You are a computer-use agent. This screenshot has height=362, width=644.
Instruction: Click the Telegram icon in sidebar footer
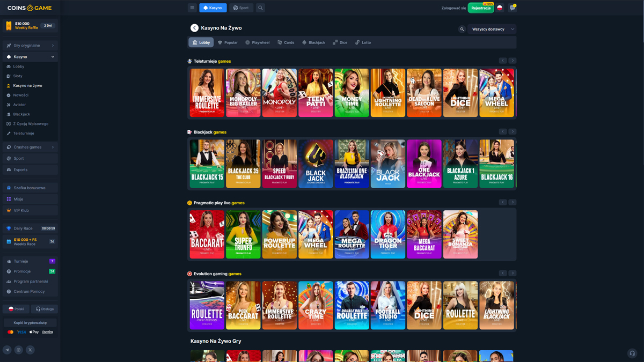coord(7,350)
